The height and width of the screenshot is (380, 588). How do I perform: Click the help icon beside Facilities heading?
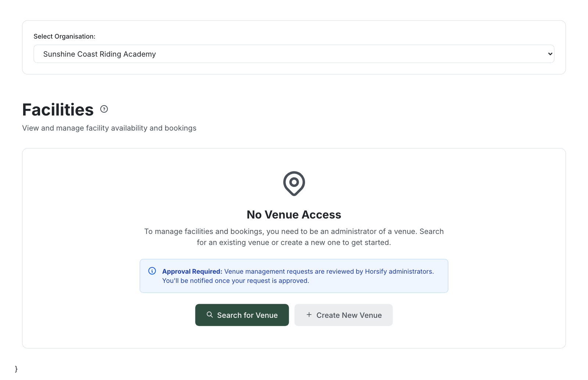coord(104,109)
